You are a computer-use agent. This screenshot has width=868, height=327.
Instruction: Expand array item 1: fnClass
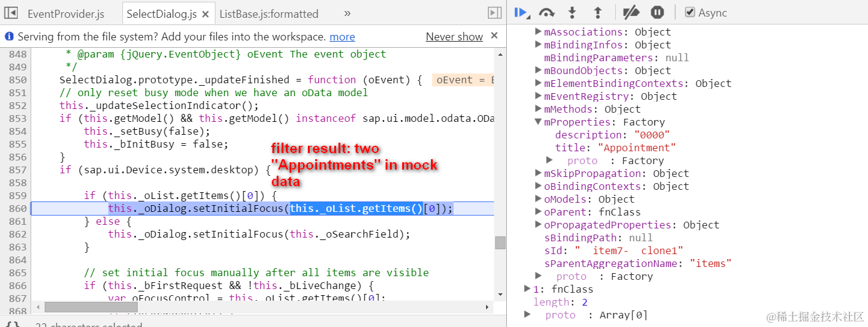coord(528,289)
